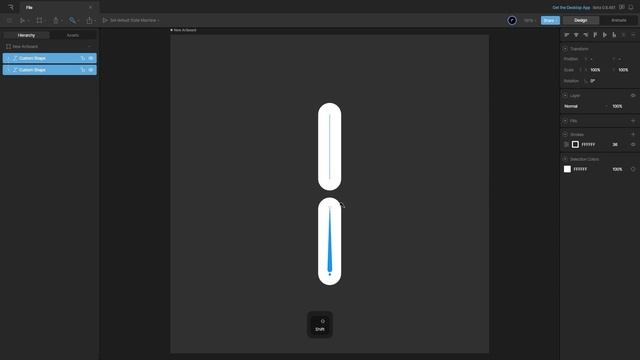
Task: Click the user avatar circle
Action: (x=512, y=20)
